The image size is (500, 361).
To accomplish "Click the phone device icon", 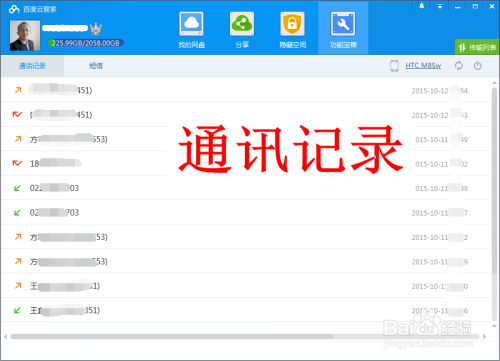I will click(x=394, y=66).
